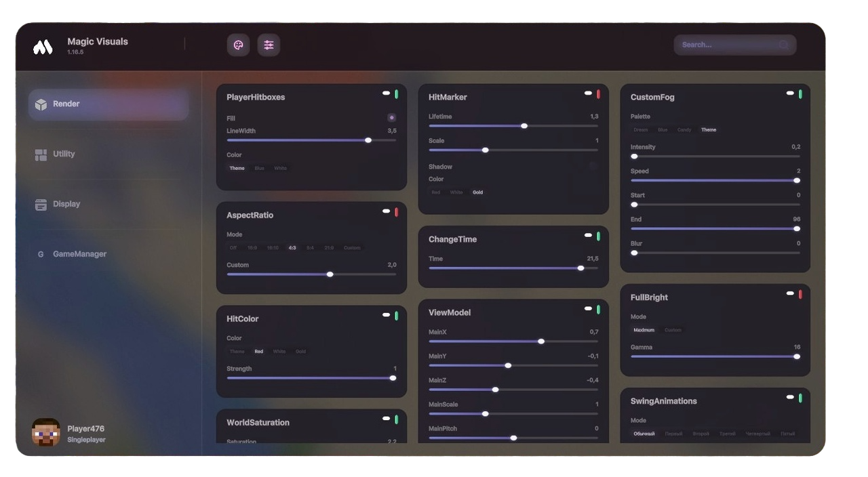Click the sliders settings icon in the toolbar

coord(268,45)
